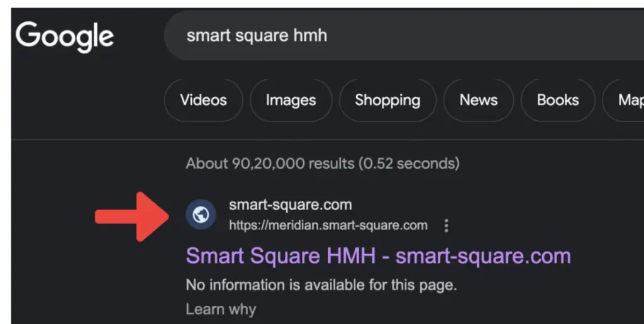Open the News filter tab
This screenshot has height=324, width=644.
(x=479, y=100)
